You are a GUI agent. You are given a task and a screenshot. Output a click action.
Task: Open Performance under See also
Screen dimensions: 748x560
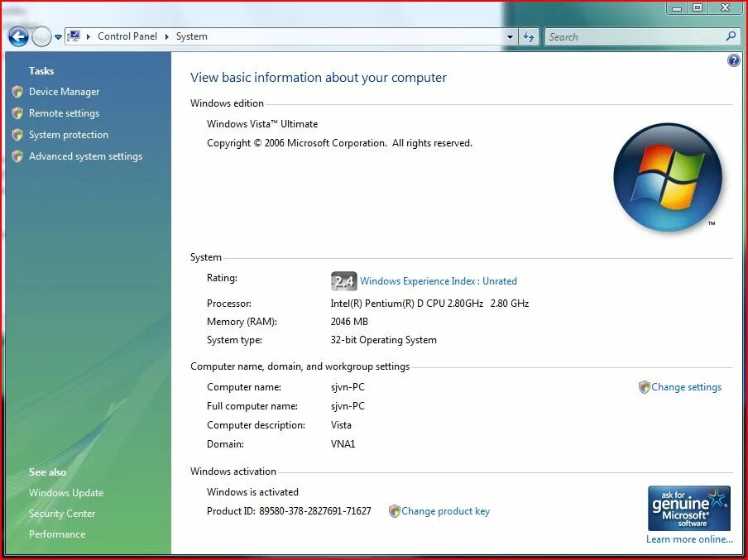[x=57, y=534]
